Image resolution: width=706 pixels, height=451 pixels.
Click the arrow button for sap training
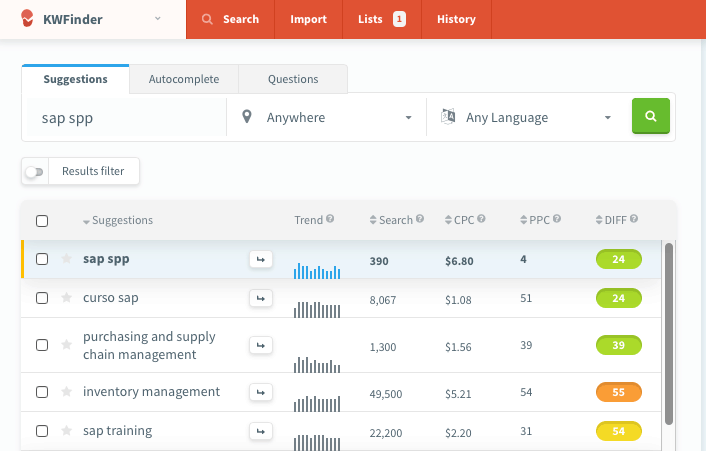pyautogui.click(x=261, y=432)
